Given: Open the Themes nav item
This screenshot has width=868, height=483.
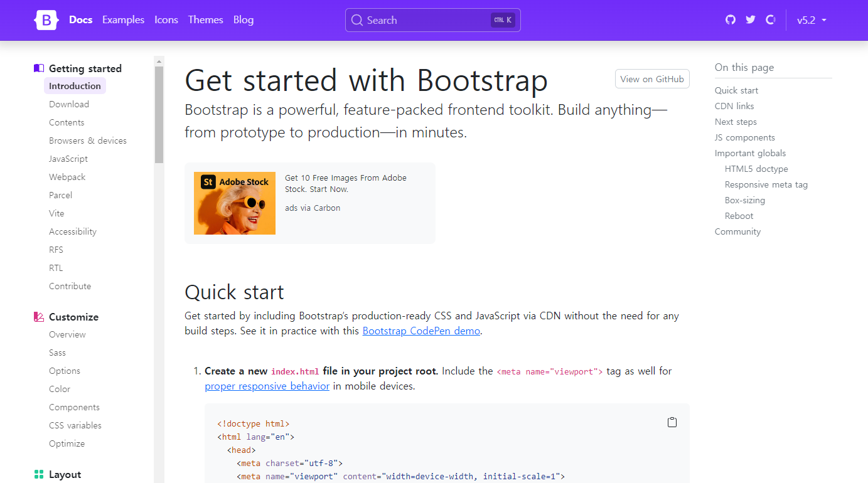Looking at the screenshot, I should (206, 20).
